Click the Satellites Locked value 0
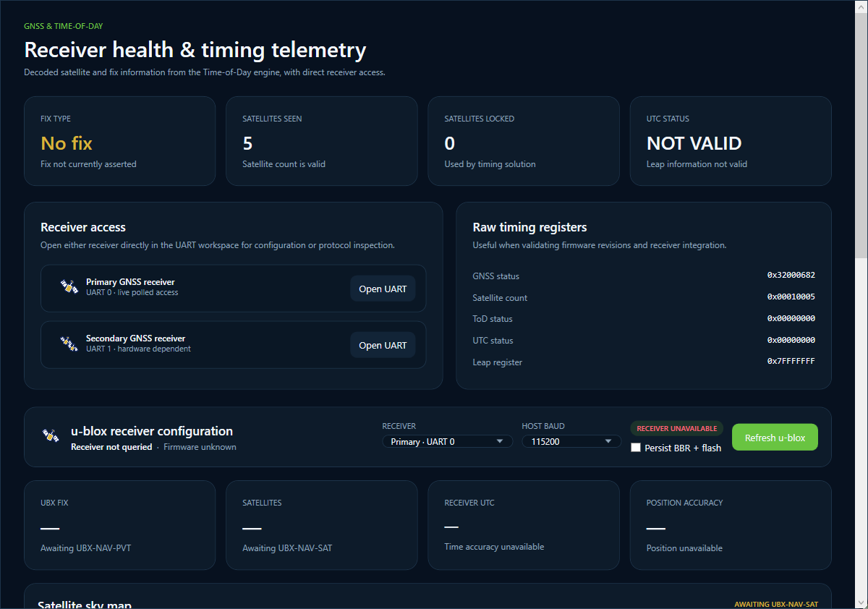Viewport: 868px width, 609px height. pos(449,143)
